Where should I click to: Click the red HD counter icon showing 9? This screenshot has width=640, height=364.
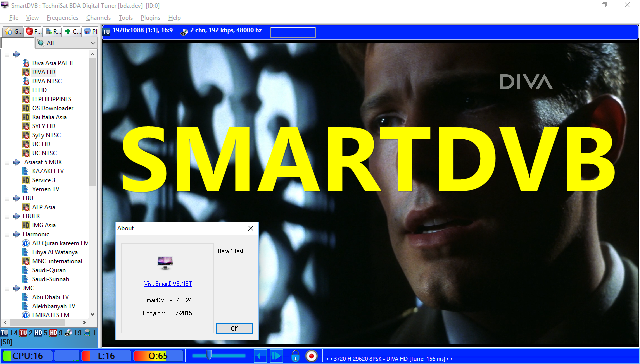click(x=53, y=333)
